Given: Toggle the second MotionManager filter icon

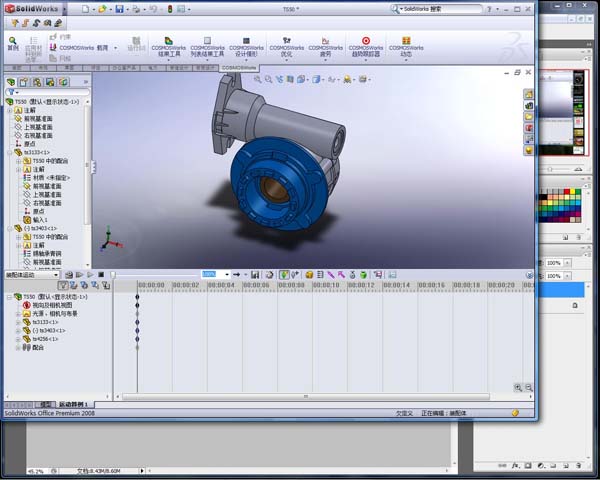Looking at the screenshot, I should click(74, 285).
